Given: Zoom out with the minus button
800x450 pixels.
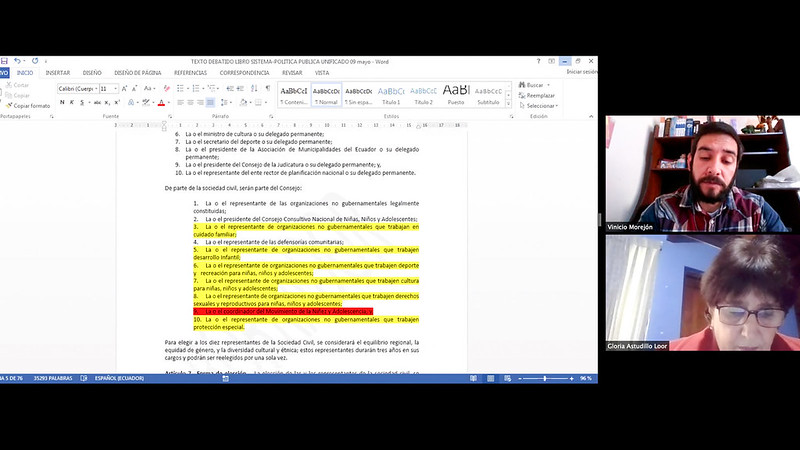Looking at the screenshot, I should [x=520, y=379].
